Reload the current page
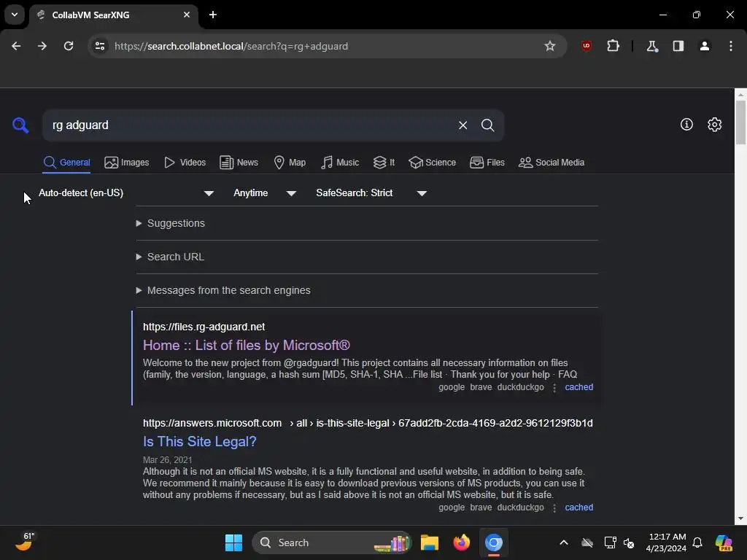 (x=69, y=46)
